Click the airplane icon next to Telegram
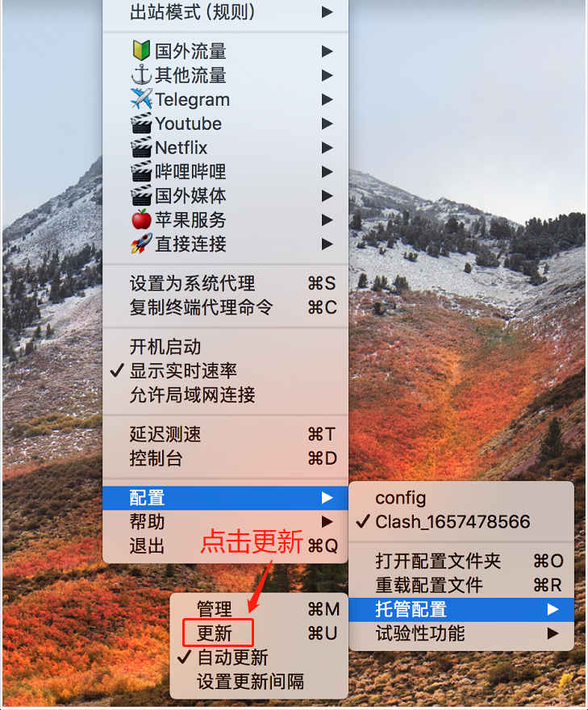588x710 pixels. click(x=141, y=98)
